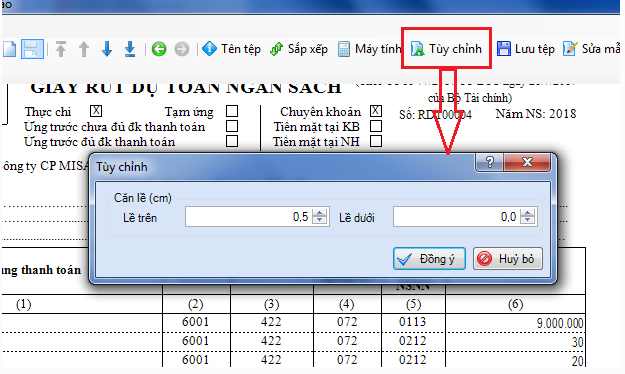
Task: Confirm with the Đồng ý button
Action: 429,258
